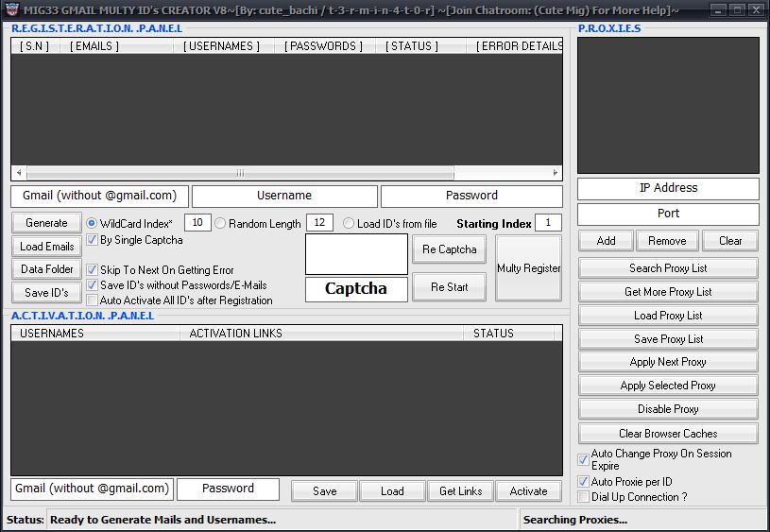
Task: Click the registration Password input field
Action: coord(471,196)
